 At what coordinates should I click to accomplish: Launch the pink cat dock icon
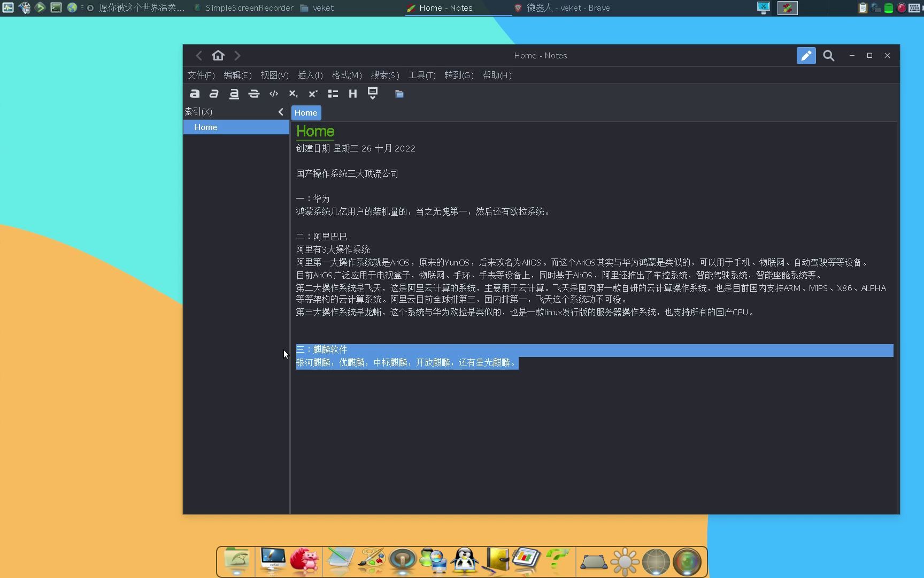pos(304,561)
